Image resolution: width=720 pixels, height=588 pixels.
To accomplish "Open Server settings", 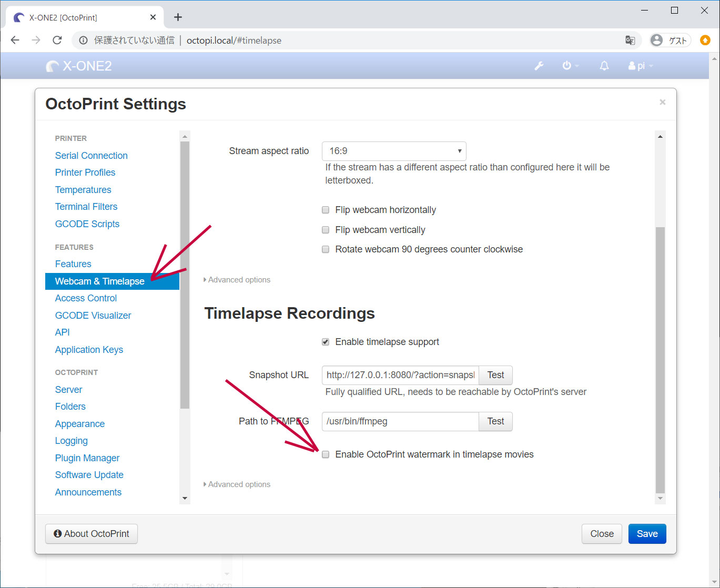I will 68,390.
